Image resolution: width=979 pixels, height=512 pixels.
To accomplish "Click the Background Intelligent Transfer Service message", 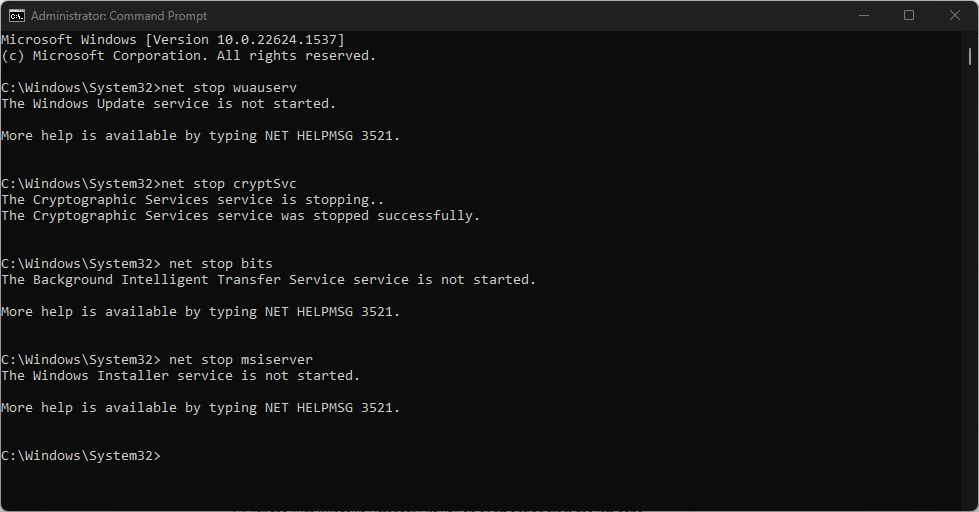I will tap(268, 280).
